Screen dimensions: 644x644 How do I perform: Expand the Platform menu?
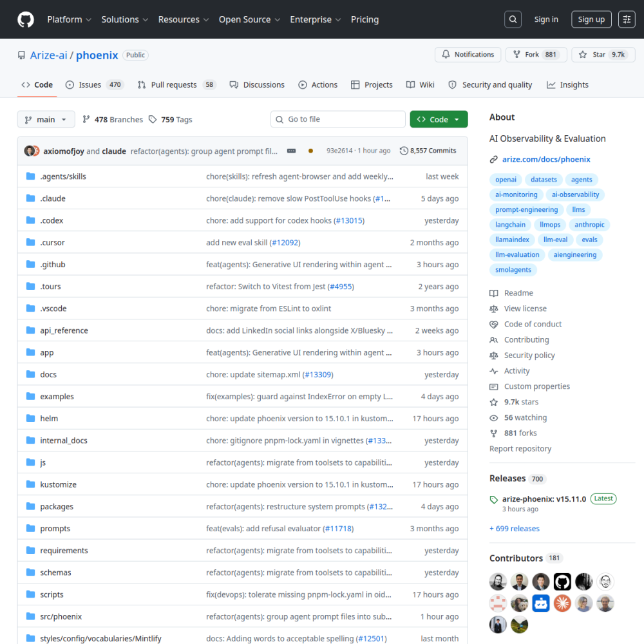coord(69,19)
